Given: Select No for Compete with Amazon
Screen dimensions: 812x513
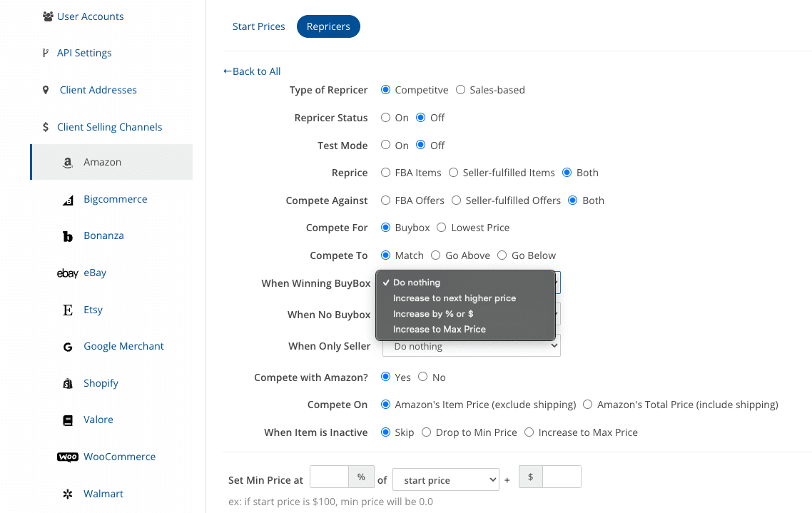Looking at the screenshot, I should pos(422,376).
